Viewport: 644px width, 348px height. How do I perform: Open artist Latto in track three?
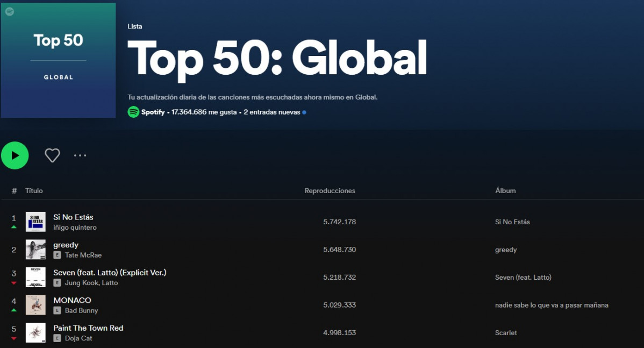click(x=110, y=283)
